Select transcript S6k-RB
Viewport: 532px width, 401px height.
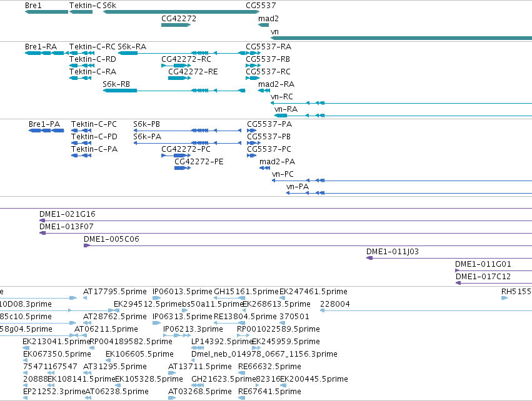click(174, 91)
